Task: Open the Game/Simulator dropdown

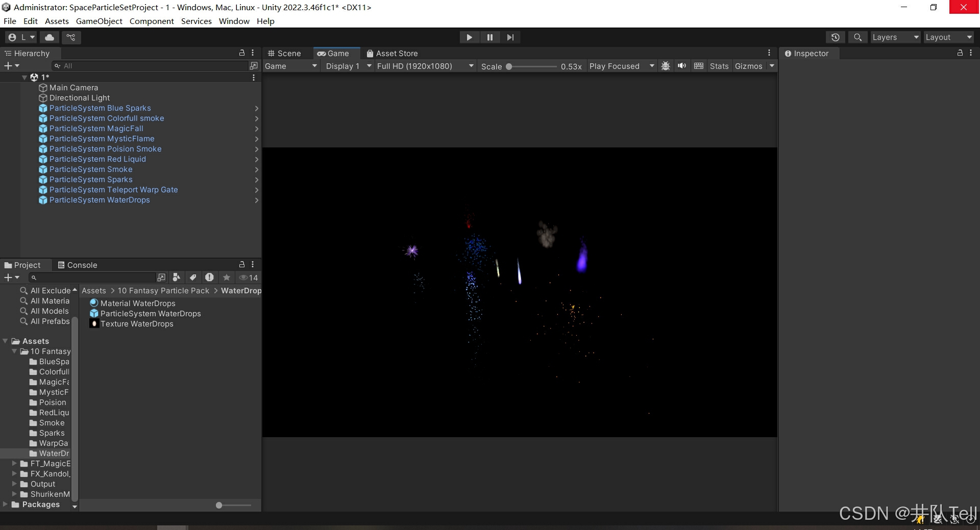Action: coord(291,66)
